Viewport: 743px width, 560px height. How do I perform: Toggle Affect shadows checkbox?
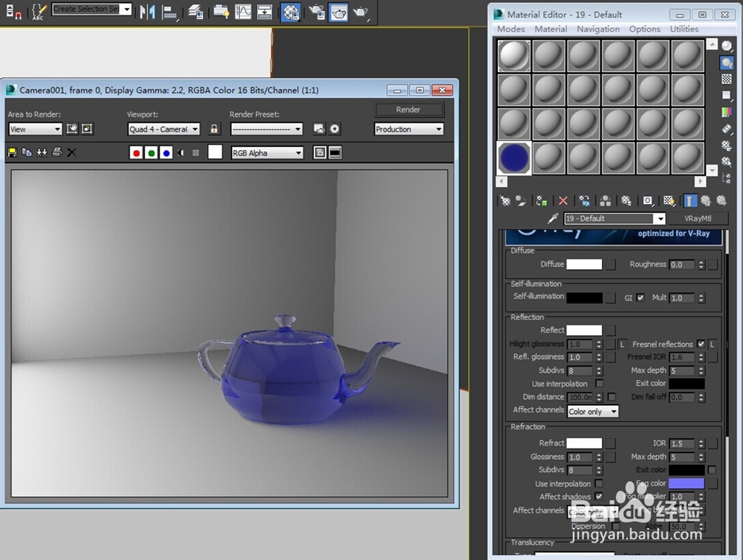coord(599,496)
